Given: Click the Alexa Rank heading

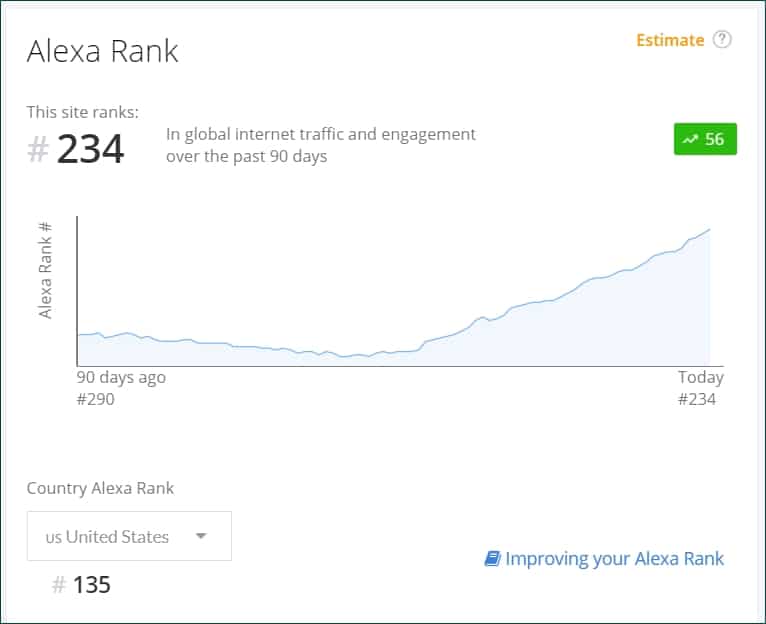Looking at the screenshot, I should [x=103, y=51].
